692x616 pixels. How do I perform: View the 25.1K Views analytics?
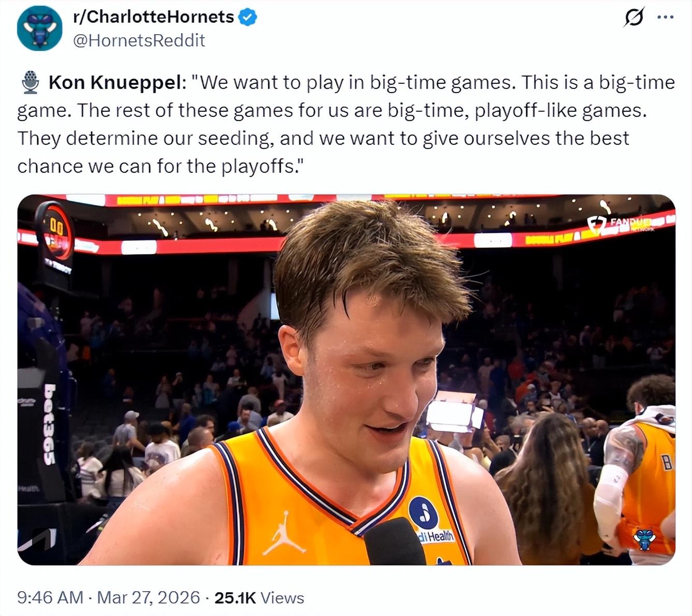(x=259, y=597)
